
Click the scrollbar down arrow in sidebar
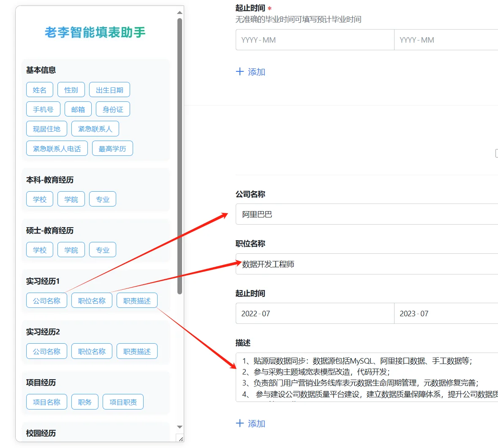[x=179, y=427]
